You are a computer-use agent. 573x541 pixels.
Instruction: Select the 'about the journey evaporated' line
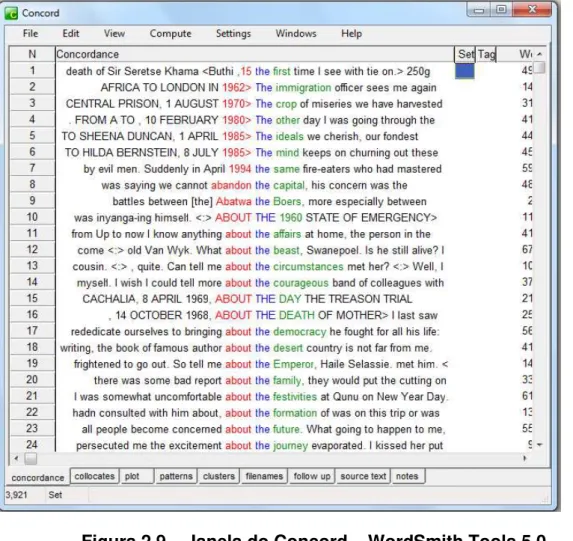tap(255, 445)
